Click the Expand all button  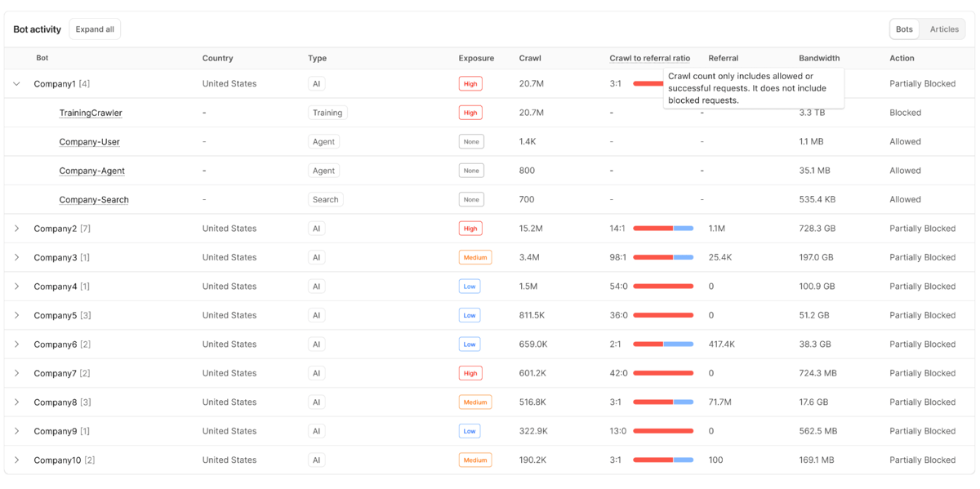tap(95, 29)
